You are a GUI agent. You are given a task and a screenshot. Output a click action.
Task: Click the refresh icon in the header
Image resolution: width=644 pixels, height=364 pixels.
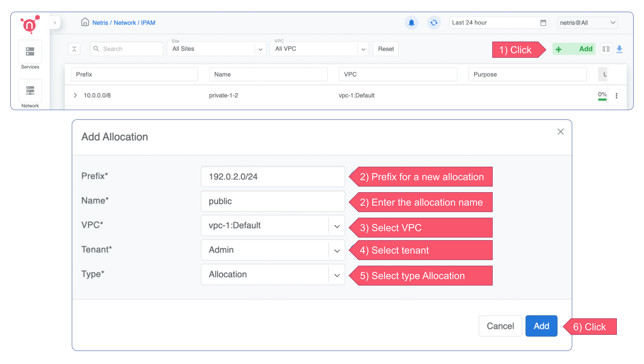(x=434, y=22)
